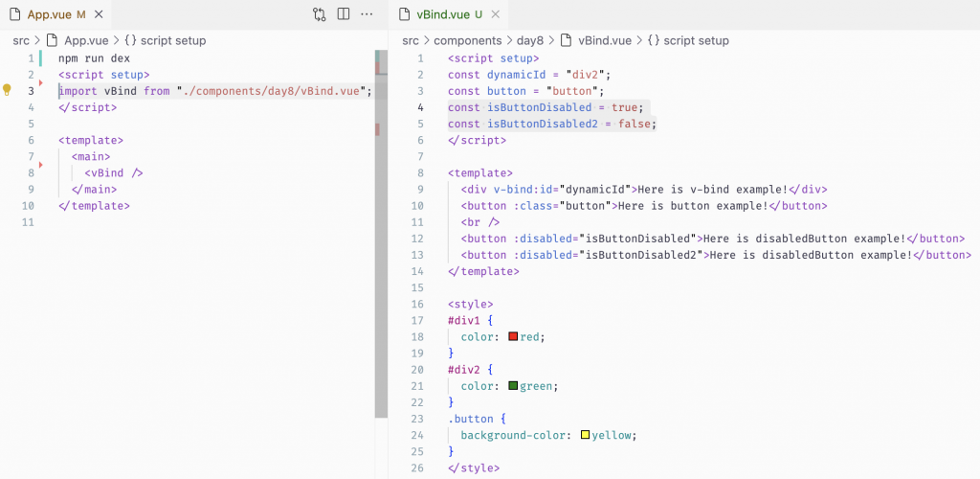Viewport: 980px width, 479px height.
Task: Click 'isButtonDisabled = true' declaration
Action: [561, 107]
